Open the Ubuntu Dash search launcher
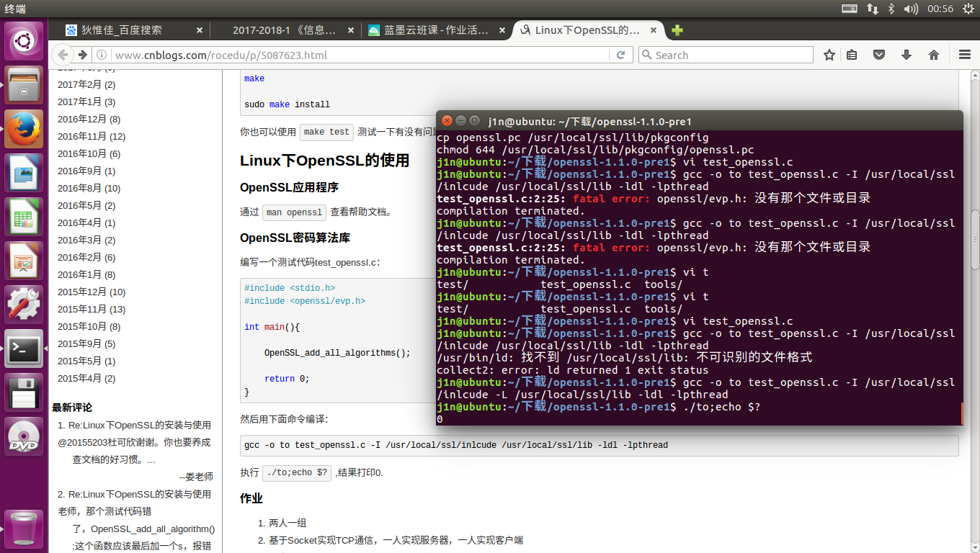 [x=24, y=41]
